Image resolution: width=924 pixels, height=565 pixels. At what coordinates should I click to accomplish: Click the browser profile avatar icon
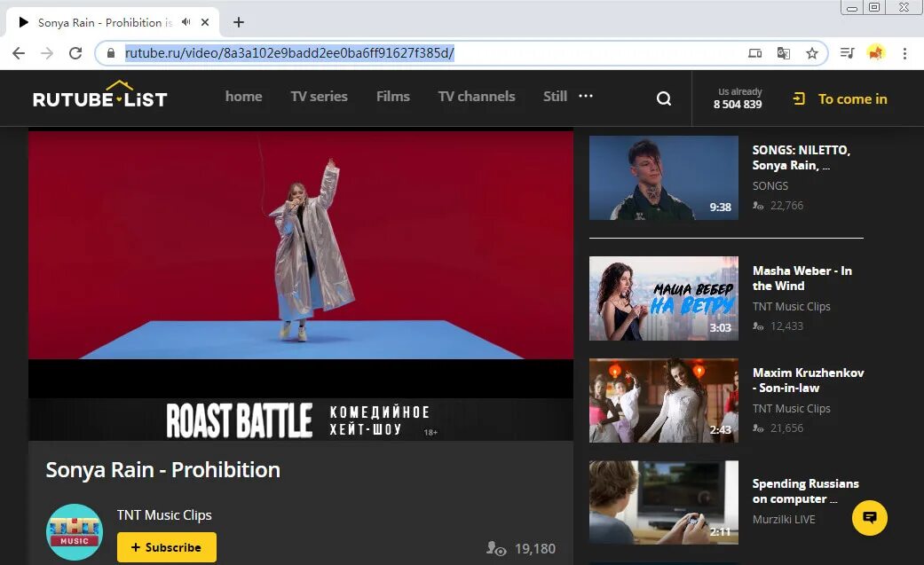tap(876, 53)
